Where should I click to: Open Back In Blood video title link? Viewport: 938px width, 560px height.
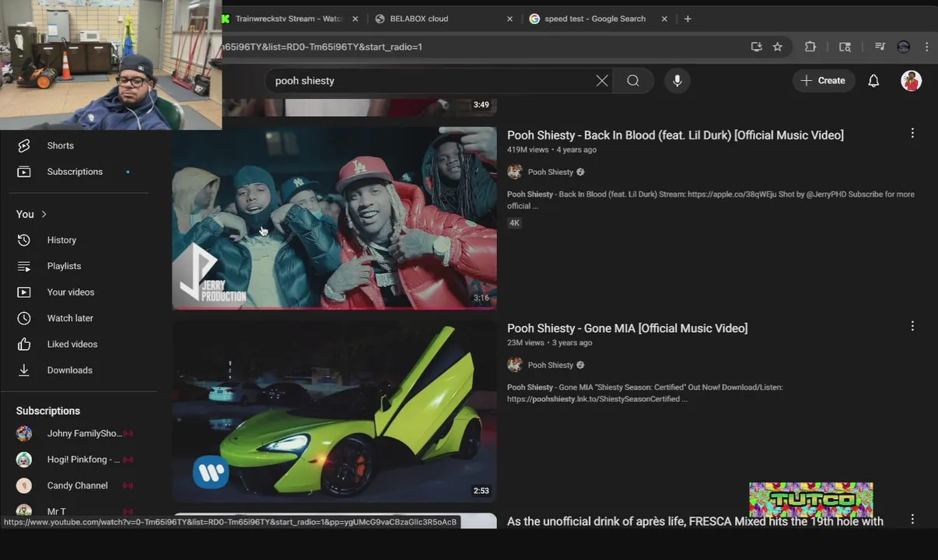point(675,135)
